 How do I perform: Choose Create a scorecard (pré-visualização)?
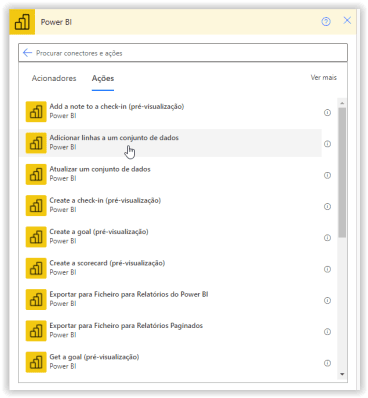pos(171,268)
